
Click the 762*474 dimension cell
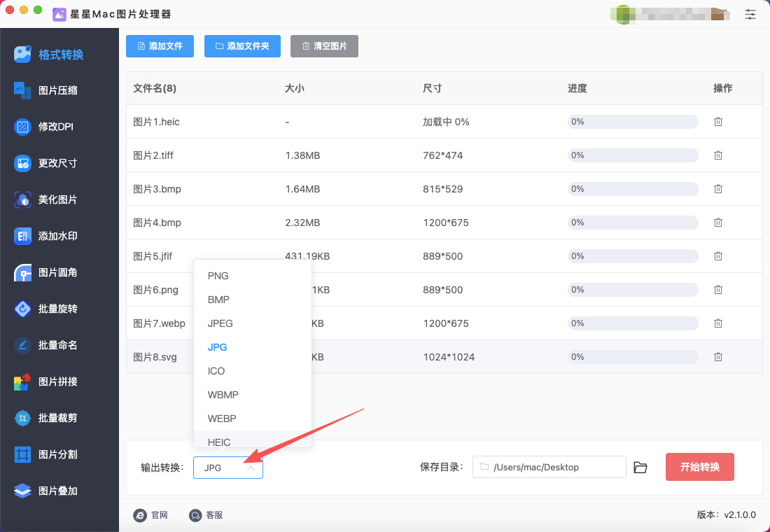pyautogui.click(x=443, y=155)
